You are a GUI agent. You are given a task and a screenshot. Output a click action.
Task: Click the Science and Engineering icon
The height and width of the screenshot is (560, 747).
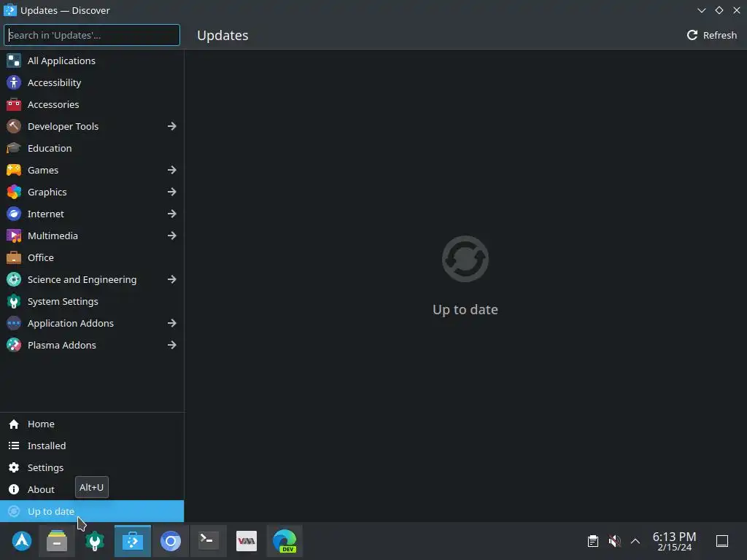coord(14,279)
